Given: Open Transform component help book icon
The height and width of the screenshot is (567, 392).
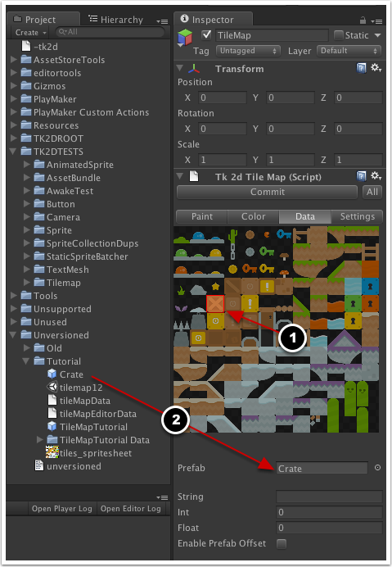Looking at the screenshot, I should (x=361, y=68).
